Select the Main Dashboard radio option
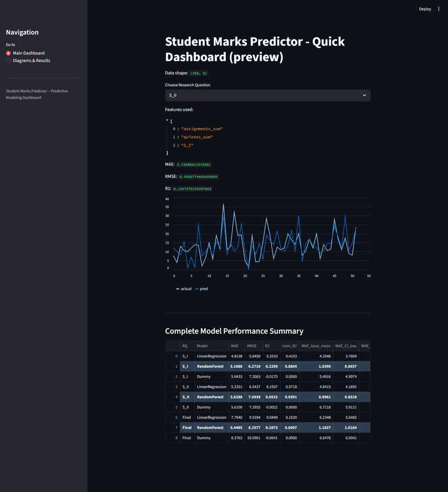 pyautogui.click(x=25, y=53)
